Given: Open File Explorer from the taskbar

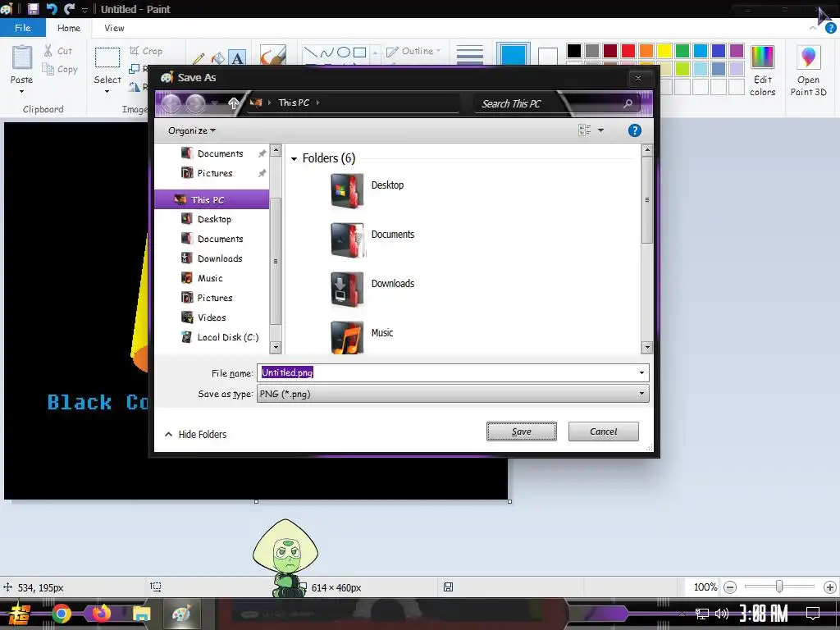Looking at the screenshot, I should coord(141,614).
